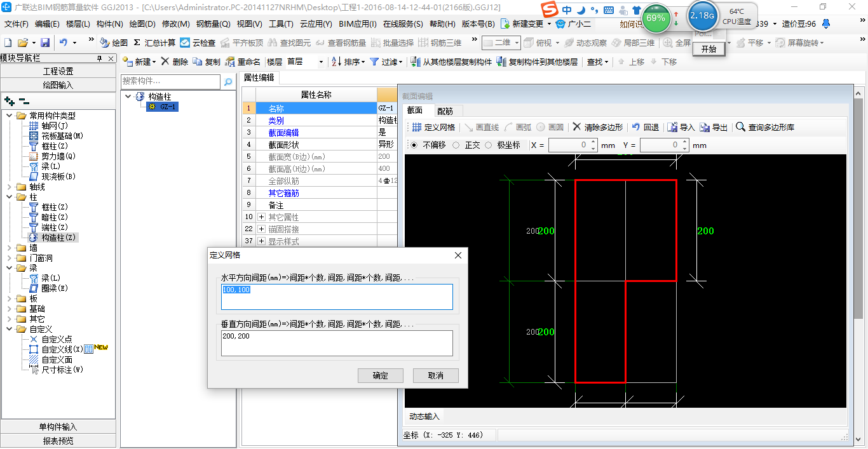Screen dimensions: 868x449
Task: Open 查询多边形库 polygon library search
Action: click(765, 127)
